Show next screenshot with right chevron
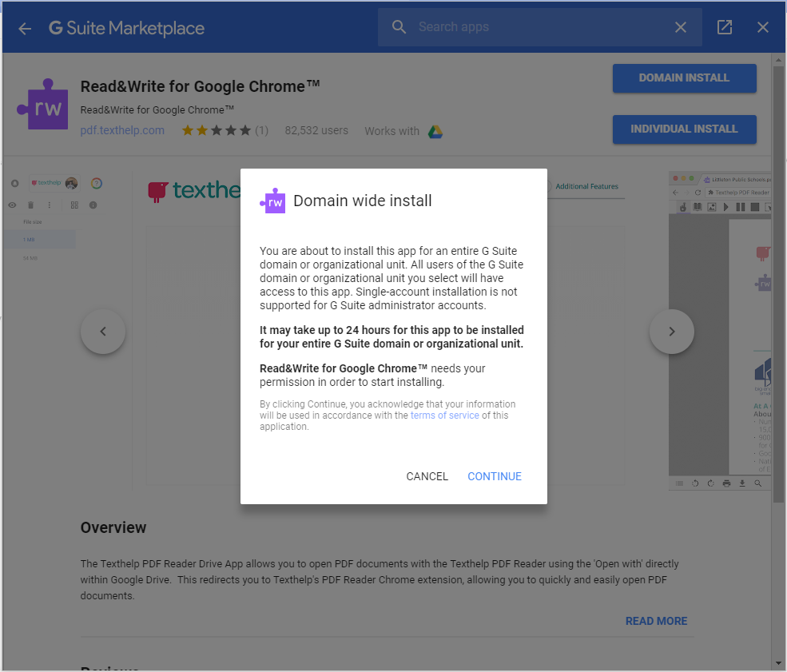 672,332
